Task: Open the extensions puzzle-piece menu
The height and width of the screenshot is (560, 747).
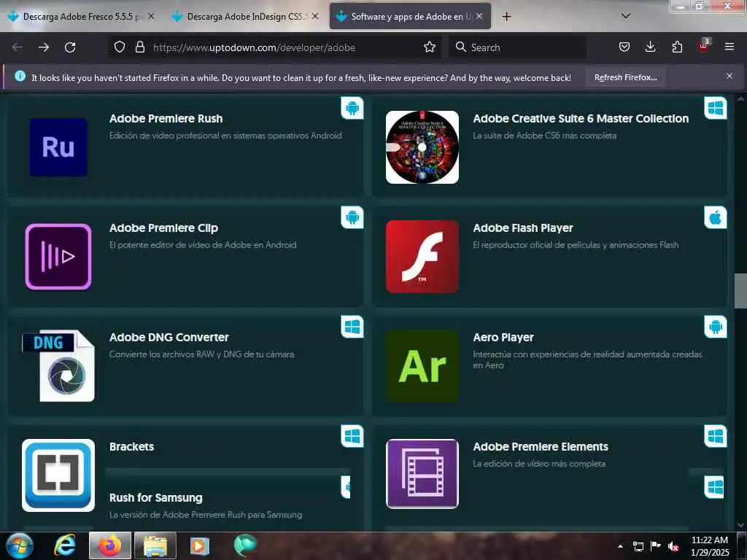Action: click(x=677, y=47)
